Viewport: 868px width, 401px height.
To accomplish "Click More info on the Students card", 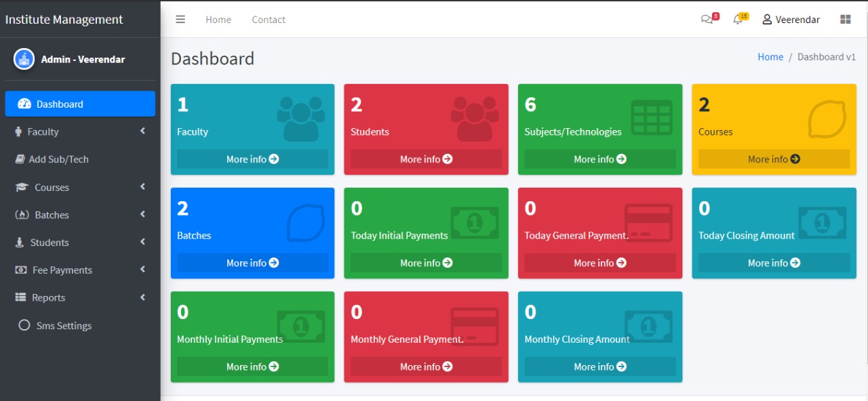I will point(426,159).
